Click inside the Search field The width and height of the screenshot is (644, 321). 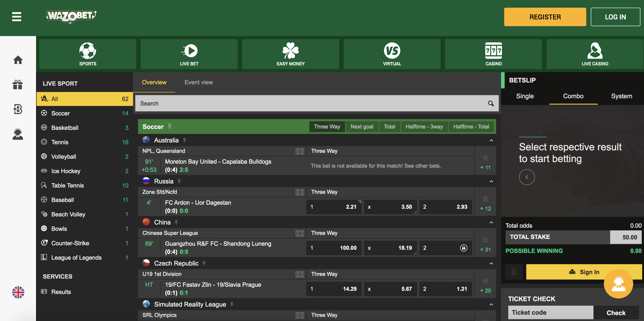300,103
